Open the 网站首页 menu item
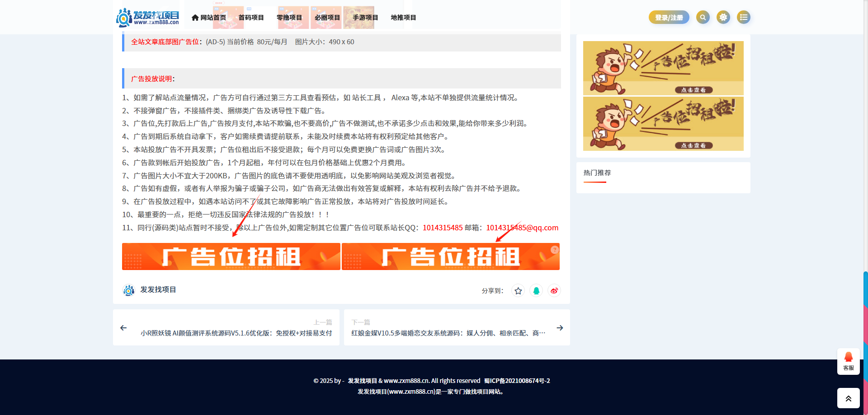868x415 pixels. 209,18
